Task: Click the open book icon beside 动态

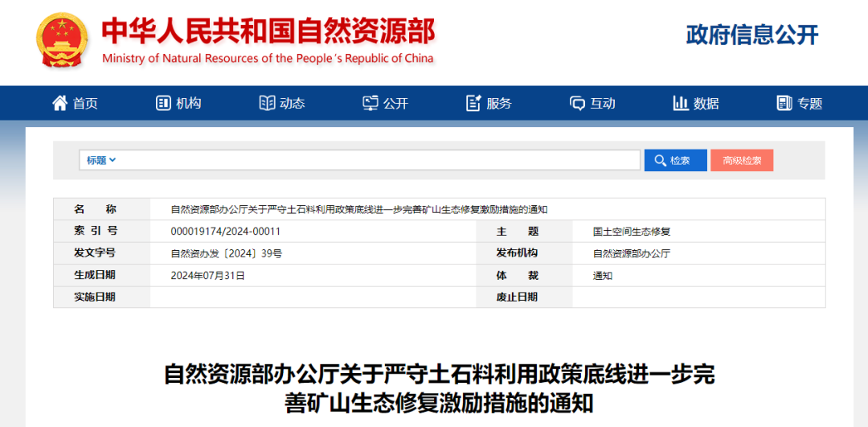Action: pyautogui.click(x=268, y=103)
